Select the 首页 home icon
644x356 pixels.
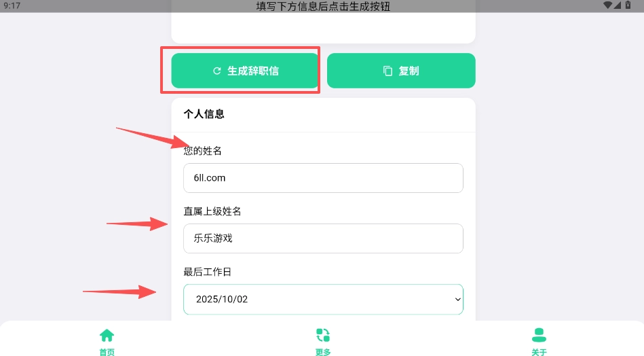point(107,336)
